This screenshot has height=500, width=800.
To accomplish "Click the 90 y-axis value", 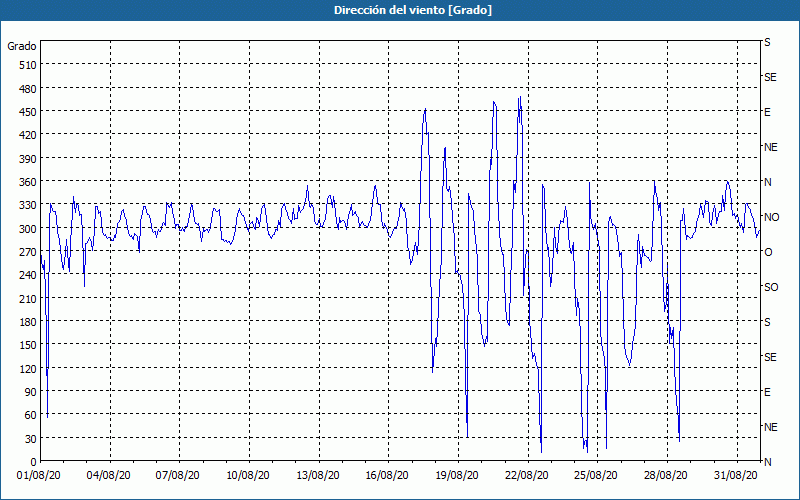I will (31, 392).
